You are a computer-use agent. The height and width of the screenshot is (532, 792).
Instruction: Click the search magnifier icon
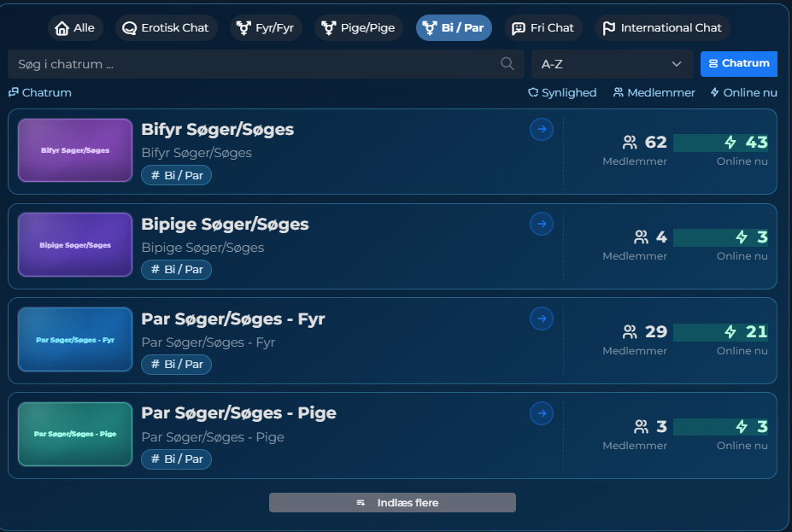tap(507, 63)
